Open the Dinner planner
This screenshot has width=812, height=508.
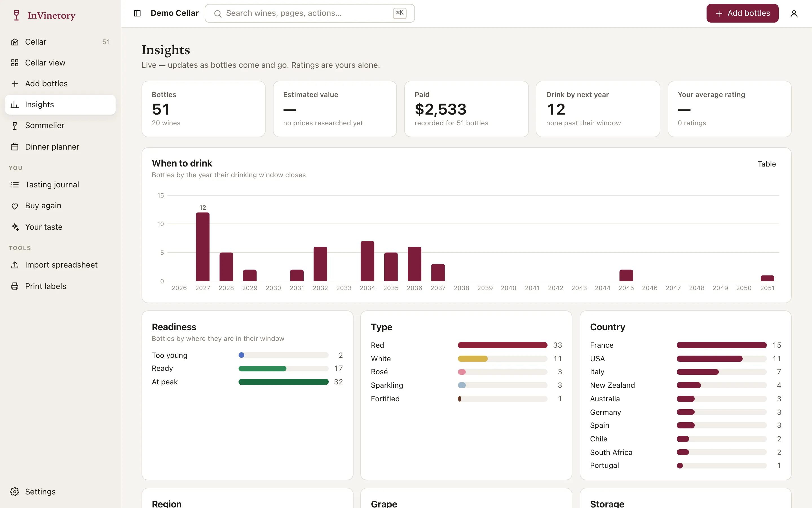[x=60, y=147]
